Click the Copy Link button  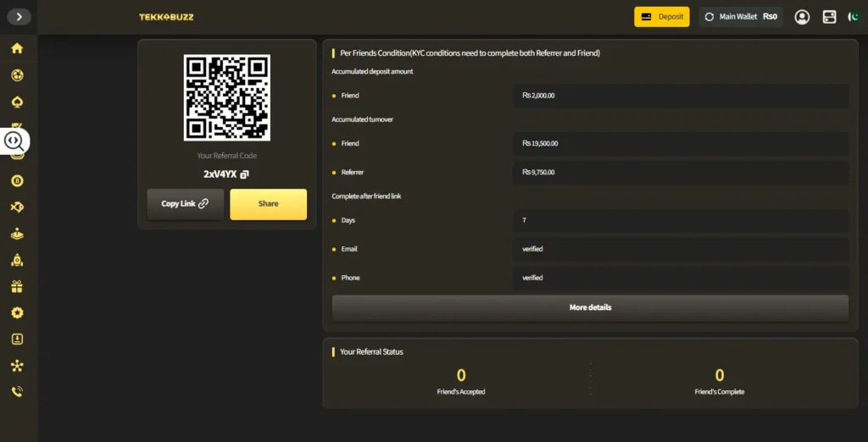pos(186,204)
